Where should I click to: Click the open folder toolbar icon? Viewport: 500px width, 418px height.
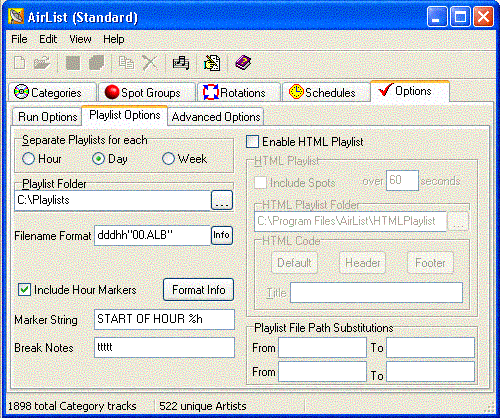[x=42, y=63]
